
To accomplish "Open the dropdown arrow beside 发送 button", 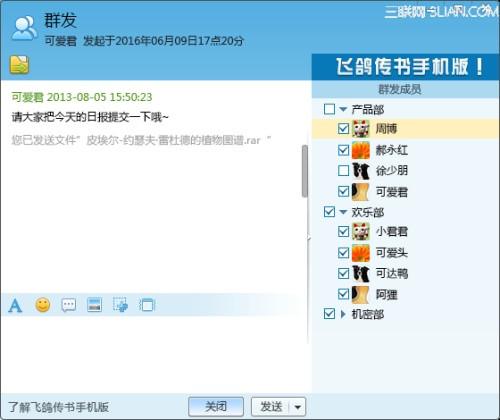I will tap(298, 407).
